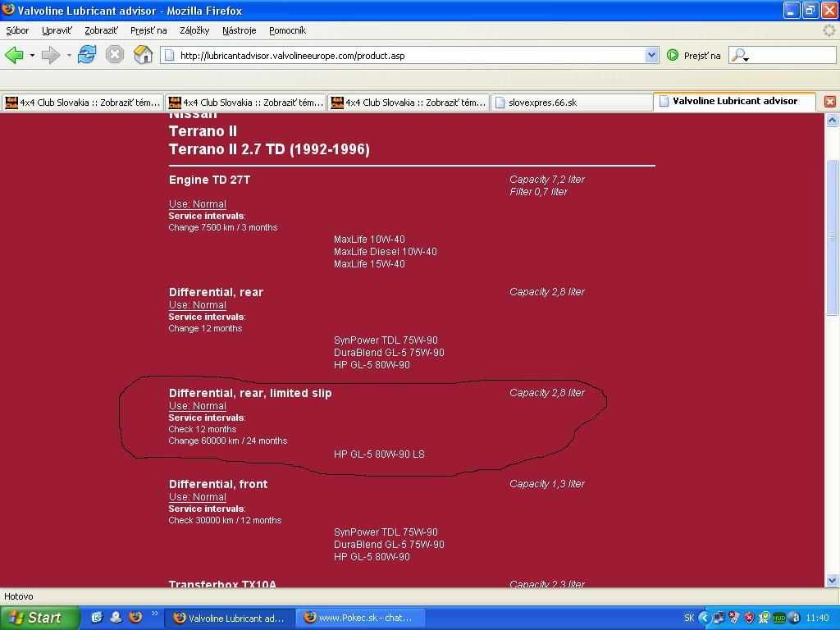Go back with the green Back arrow
The height and width of the screenshot is (630, 840).
coord(14,55)
